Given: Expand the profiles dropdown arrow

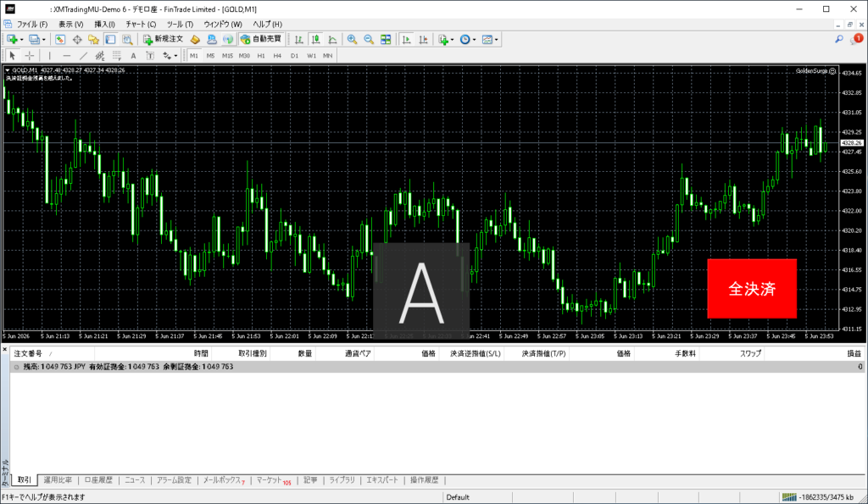Looking at the screenshot, I should click(44, 40).
